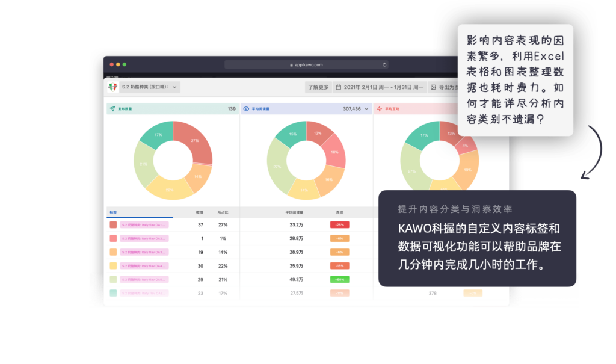Click the browser green fullscreen button

pyautogui.click(x=124, y=64)
